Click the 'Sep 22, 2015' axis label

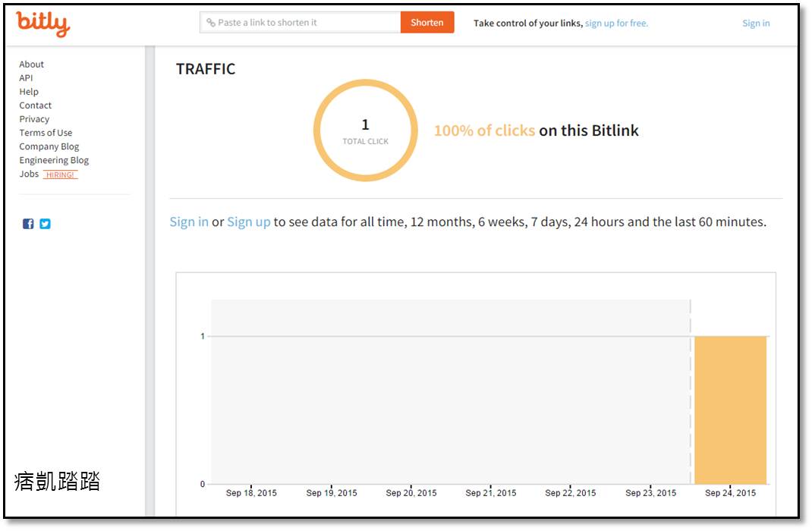point(571,493)
